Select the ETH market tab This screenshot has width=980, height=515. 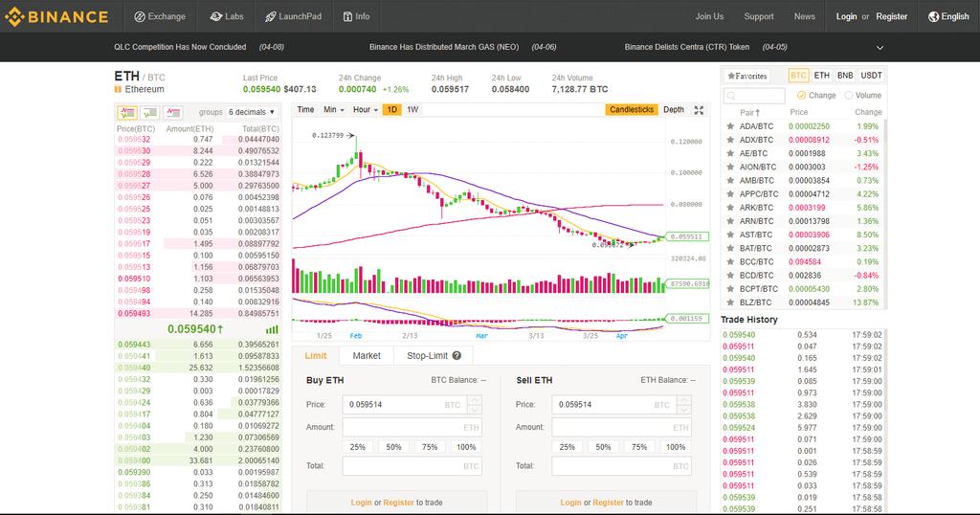(821, 76)
